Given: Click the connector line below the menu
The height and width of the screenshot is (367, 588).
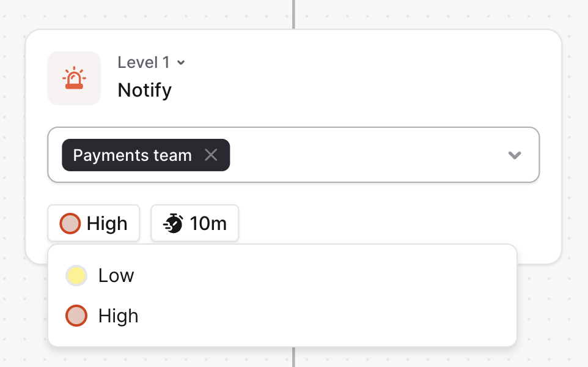Looking at the screenshot, I should pos(293,357).
